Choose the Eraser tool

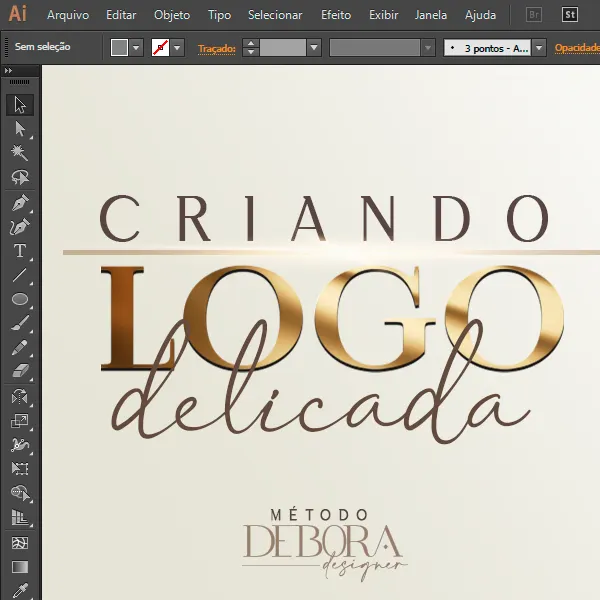(20, 371)
